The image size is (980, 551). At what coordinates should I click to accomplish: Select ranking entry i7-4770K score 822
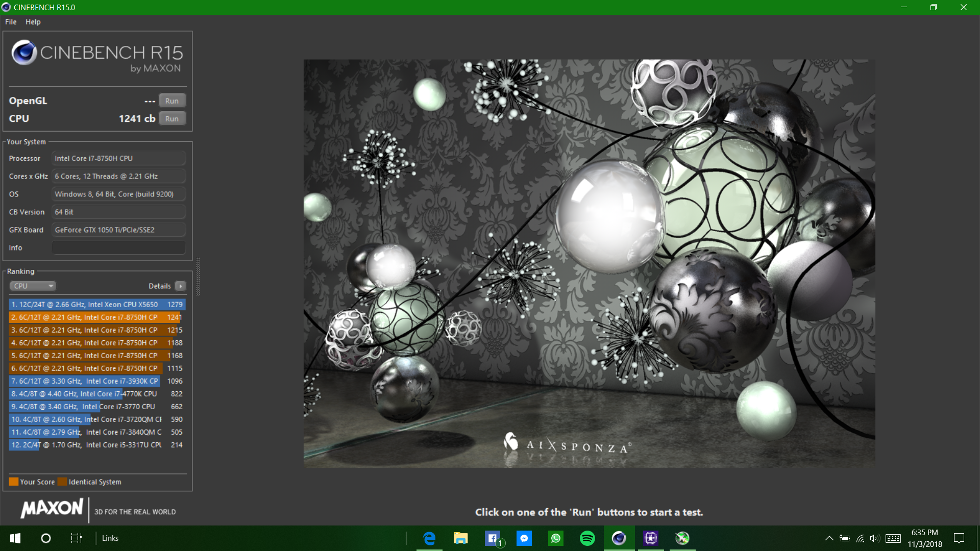tap(97, 393)
